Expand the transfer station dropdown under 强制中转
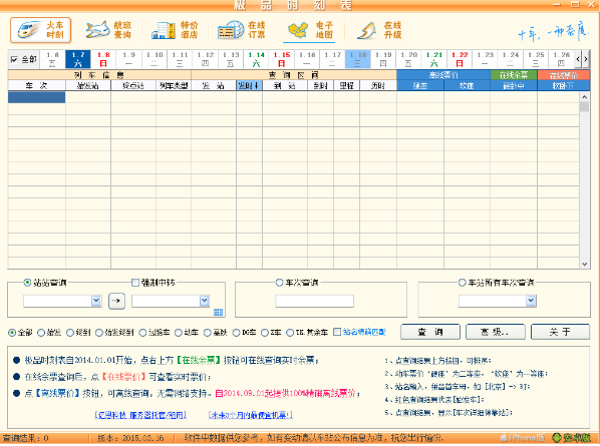 pyautogui.click(x=204, y=300)
